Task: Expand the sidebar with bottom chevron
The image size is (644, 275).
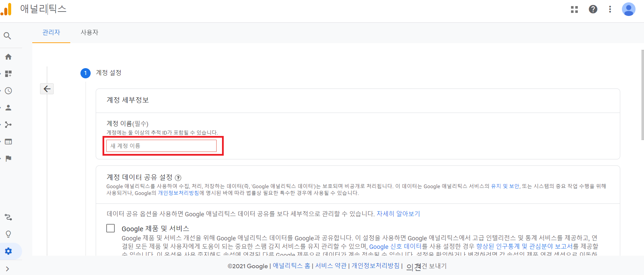Action: [7, 269]
